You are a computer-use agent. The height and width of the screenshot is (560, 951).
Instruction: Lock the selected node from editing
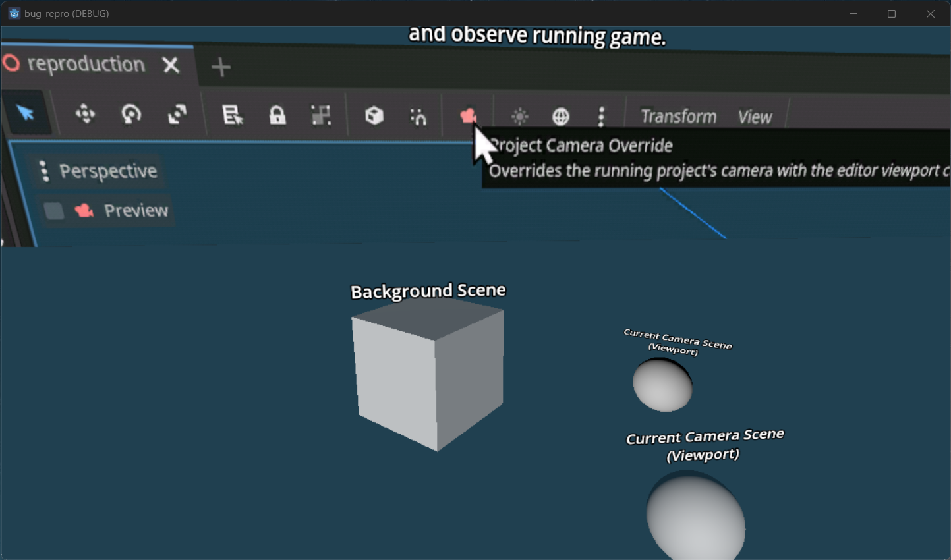click(x=277, y=115)
